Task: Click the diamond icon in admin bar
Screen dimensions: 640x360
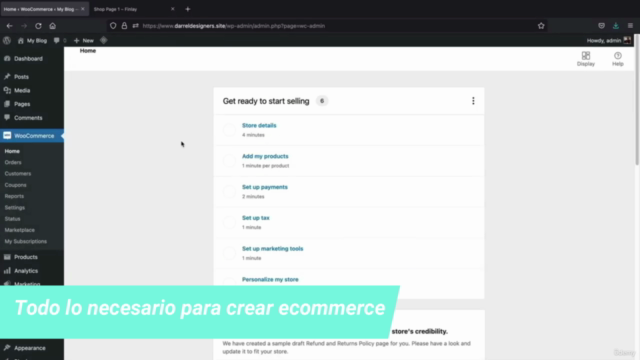Action: (x=104, y=40)
